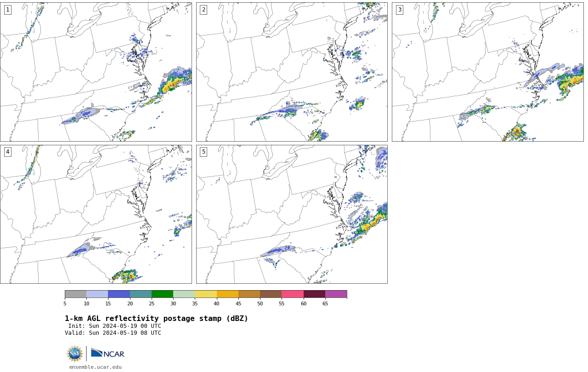Click the NCAR logo
This screenshot has height=372, width=588.
click(107, 353)
